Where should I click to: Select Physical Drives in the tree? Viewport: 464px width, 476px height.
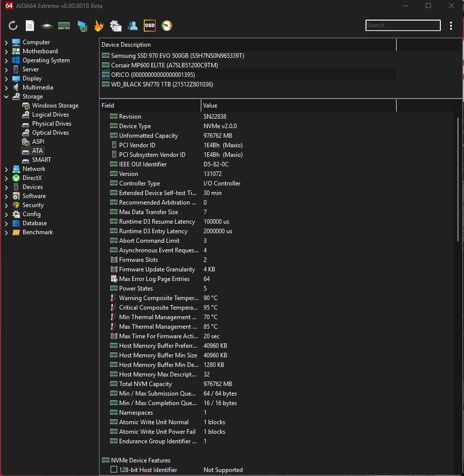[51, 124]
